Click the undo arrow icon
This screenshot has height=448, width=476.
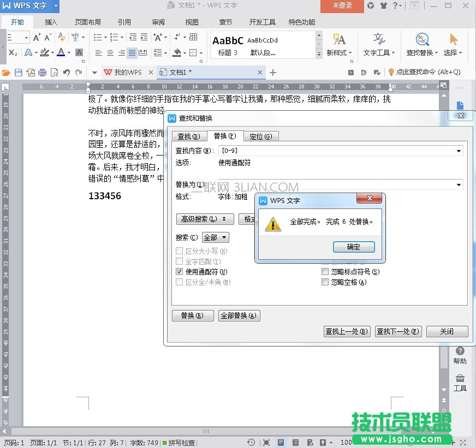(67, 73)
